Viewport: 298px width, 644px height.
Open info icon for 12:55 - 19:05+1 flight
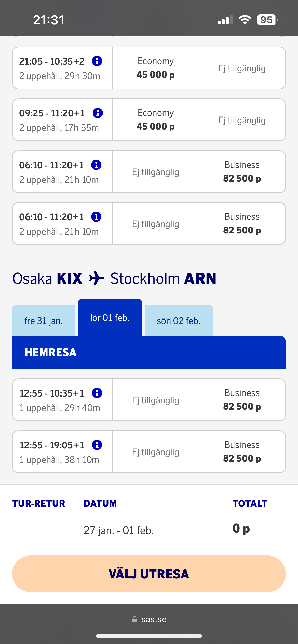(97, 445)
